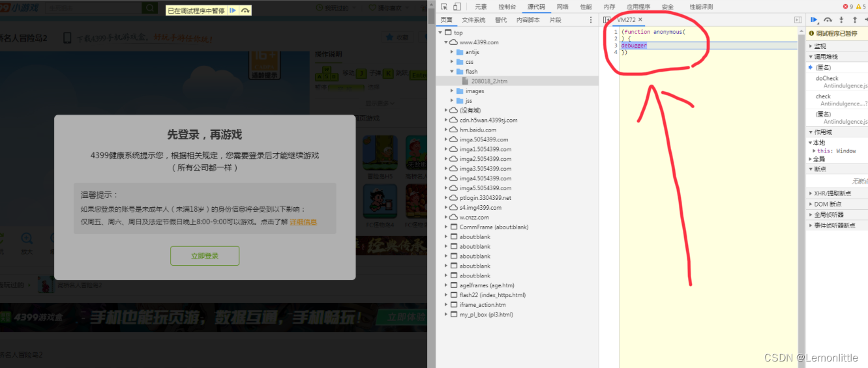The width and height of the screenshot is (868, 368).
Task: Expand XHR/提取断点 section
Action: pyautogui.click(x=837, y=193)
